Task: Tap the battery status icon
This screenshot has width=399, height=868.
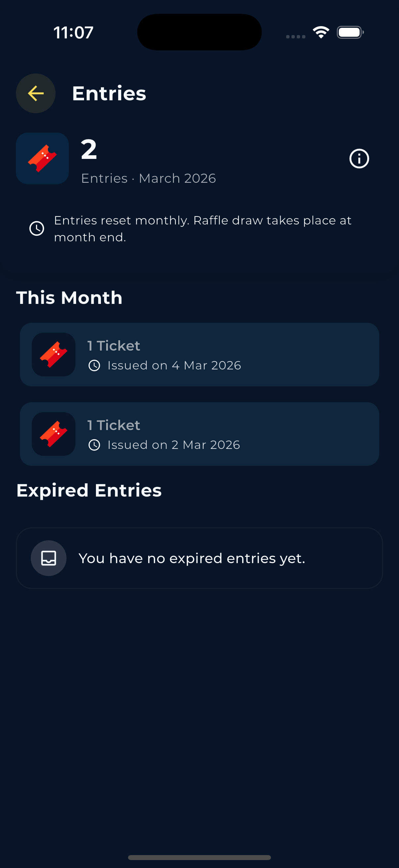Action: tap(350, 32)
